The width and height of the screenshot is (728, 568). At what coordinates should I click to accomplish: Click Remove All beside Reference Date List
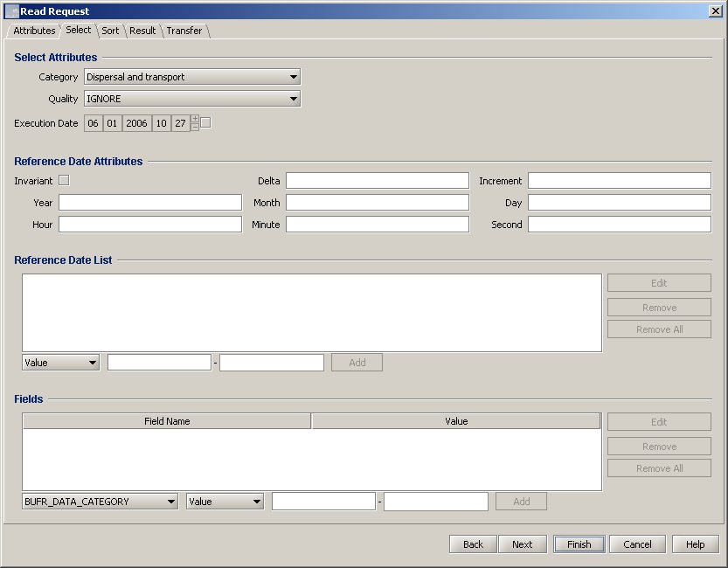(x=659, y=329)
